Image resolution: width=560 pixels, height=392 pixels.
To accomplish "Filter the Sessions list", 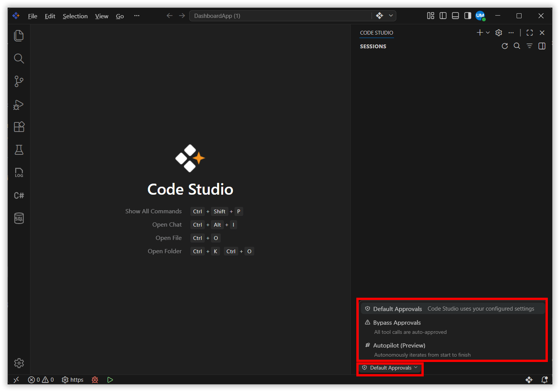I will [x=530, y=46].
